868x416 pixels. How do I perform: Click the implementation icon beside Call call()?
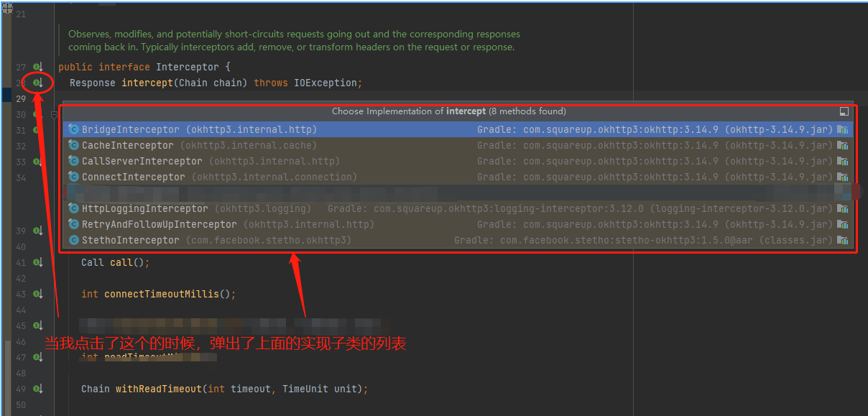click(x=37, y=262)
